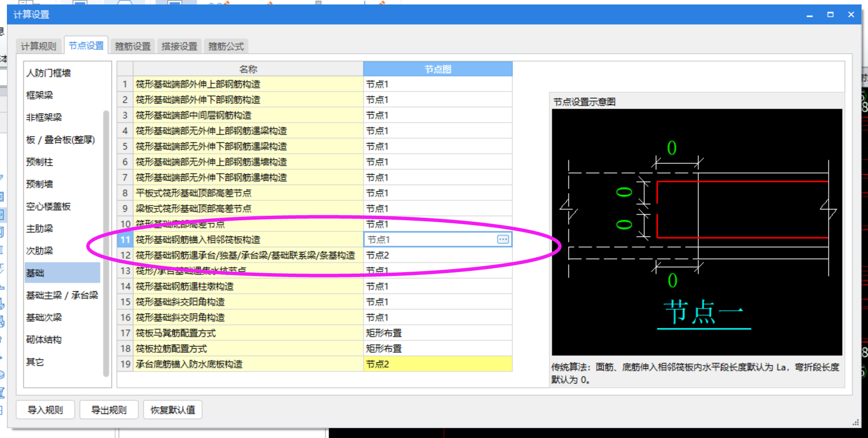Select row 8 平板式筏形基础顶部高差节点
Screen dimensions: 868x438
pyautogui.click(x=248, y=193)
